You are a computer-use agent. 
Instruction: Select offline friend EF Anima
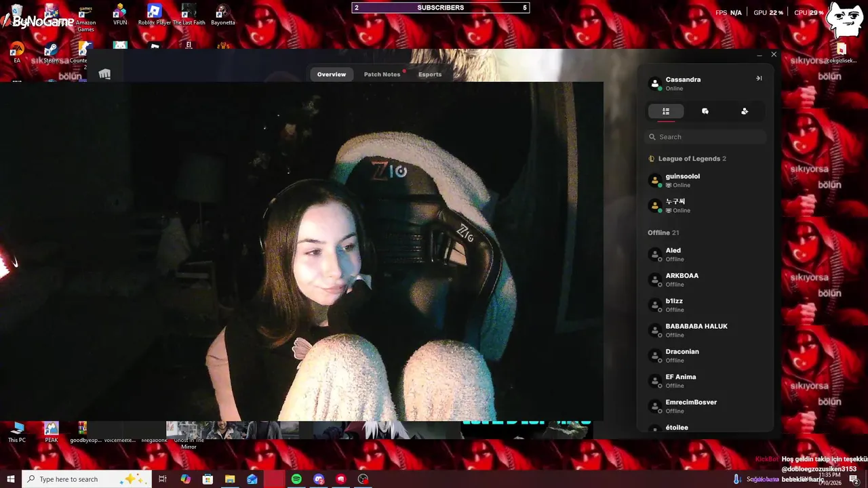[705, 381]
